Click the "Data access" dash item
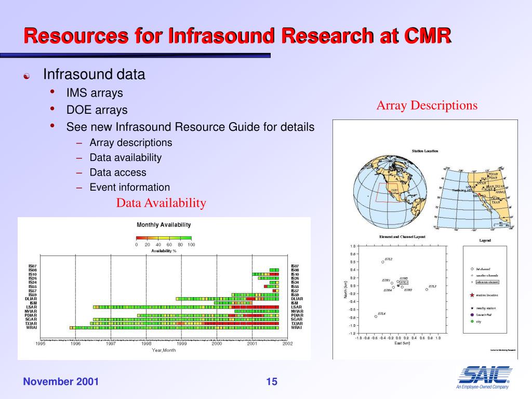Image resolution: width=532 pixels, height=399 pixels. 118,172
